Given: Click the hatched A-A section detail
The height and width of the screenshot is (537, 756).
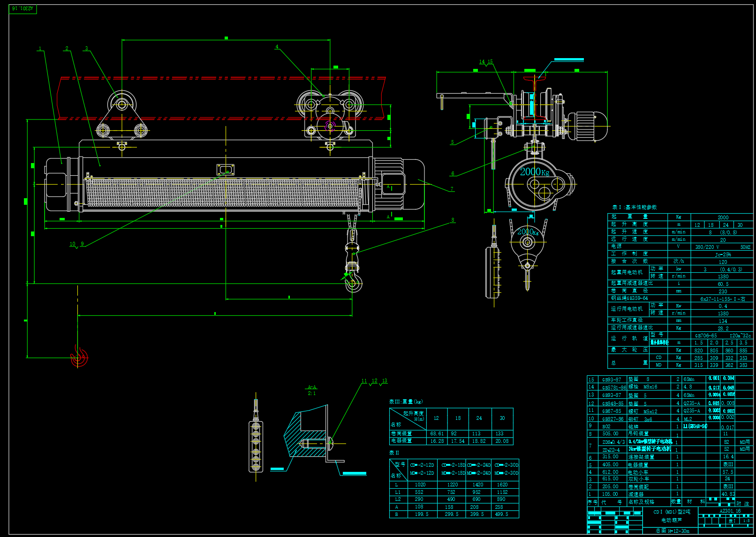Looking at the screenshot, I should click(305, 435).
